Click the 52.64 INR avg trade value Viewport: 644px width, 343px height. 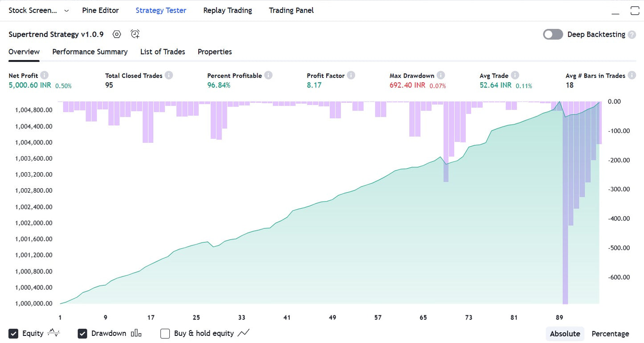click(496, 85)
